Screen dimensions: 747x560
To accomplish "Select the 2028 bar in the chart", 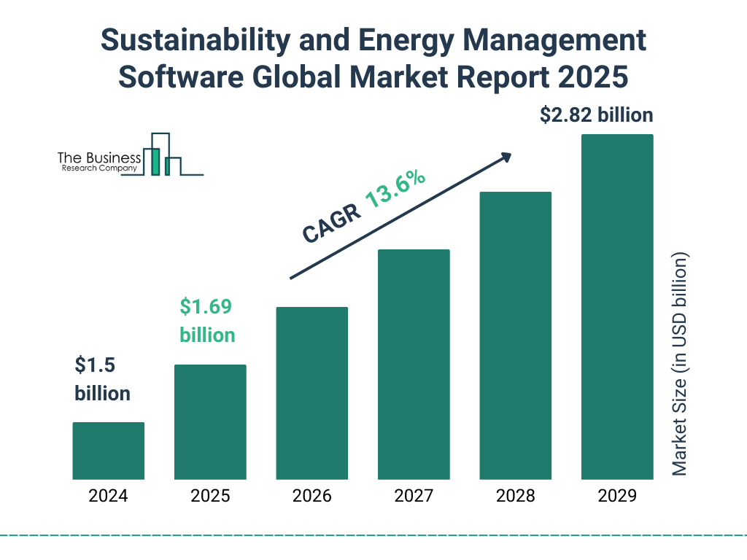I will point(516,335).
